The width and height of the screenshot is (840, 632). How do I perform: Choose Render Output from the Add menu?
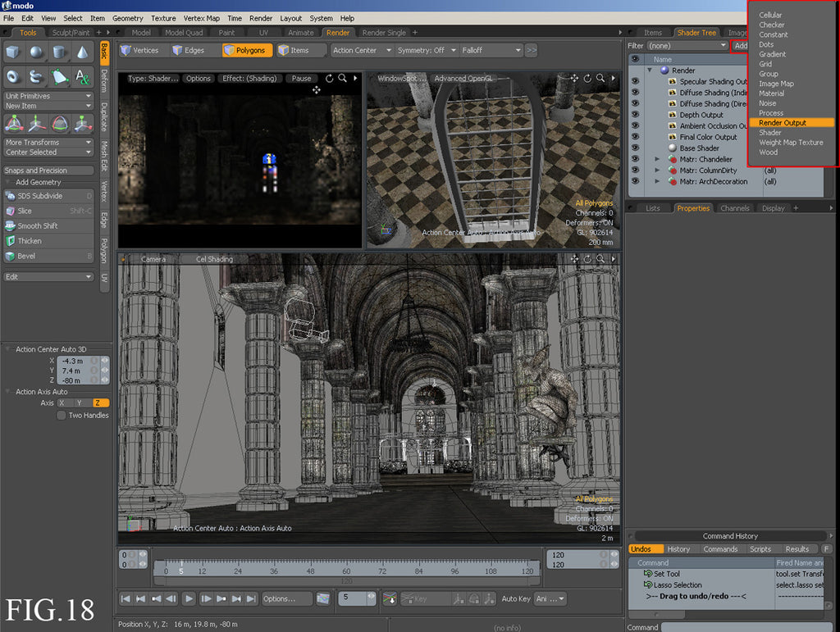click(783, 122)
